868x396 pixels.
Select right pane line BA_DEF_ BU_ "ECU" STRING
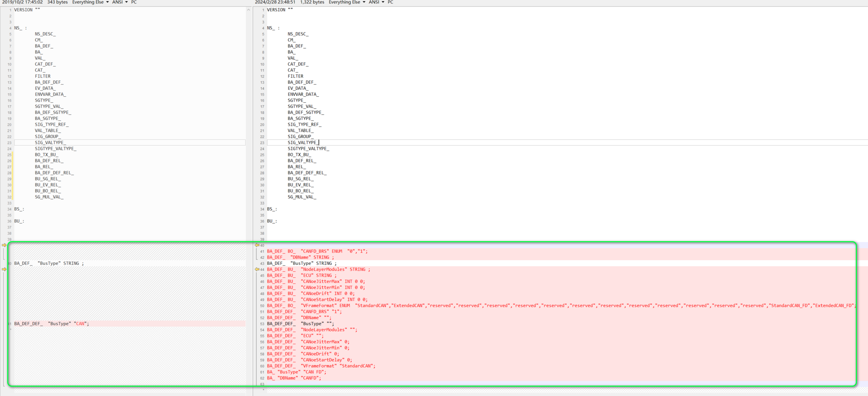tap(302, 276)
